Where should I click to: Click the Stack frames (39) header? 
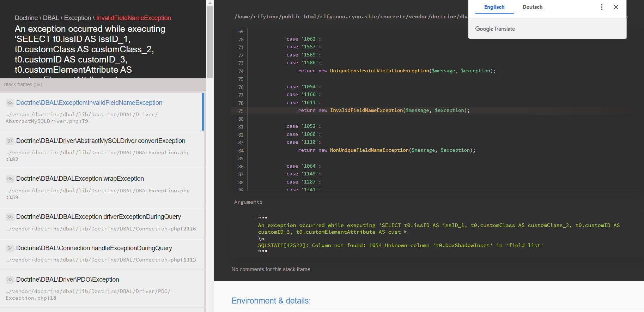23,84
